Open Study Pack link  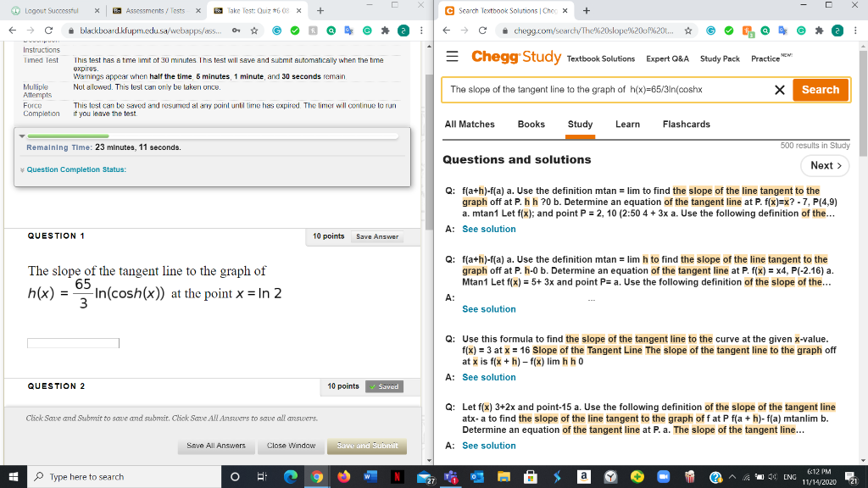click(x=720, y=58)
